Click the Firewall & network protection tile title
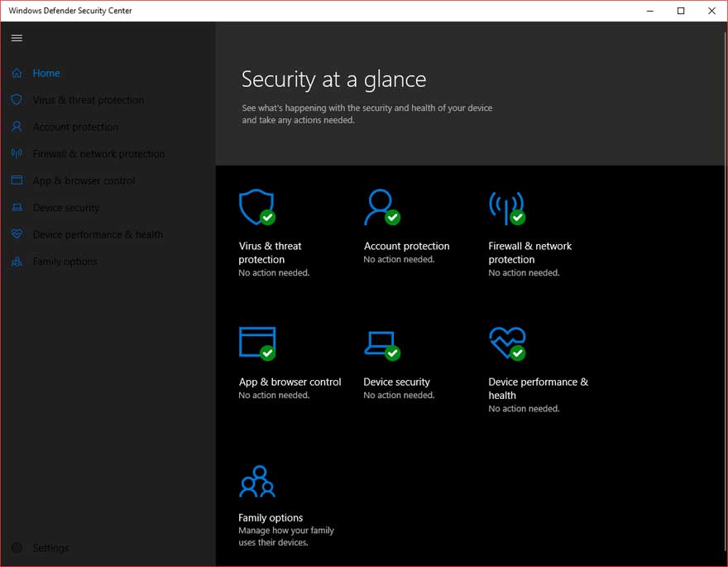728x567 pixels. (x=529, y=252)
